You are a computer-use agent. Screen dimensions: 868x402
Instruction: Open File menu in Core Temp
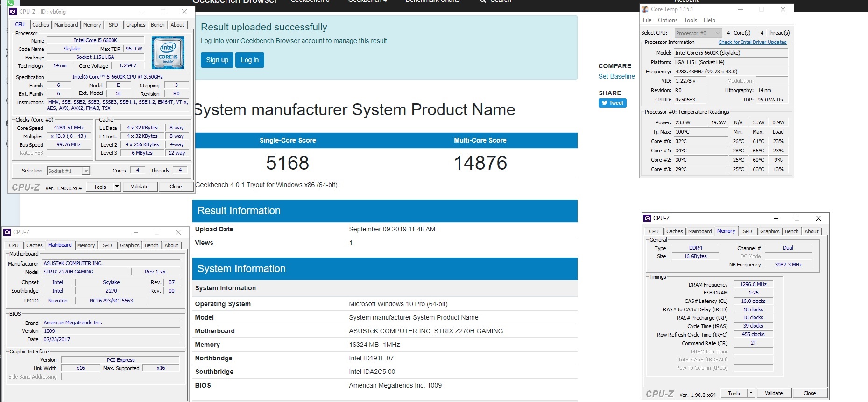[x=647, y=20]
